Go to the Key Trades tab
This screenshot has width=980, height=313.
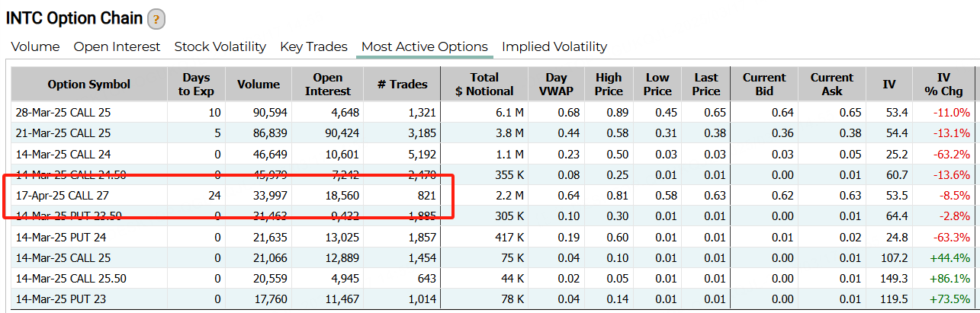coord(313,46)
